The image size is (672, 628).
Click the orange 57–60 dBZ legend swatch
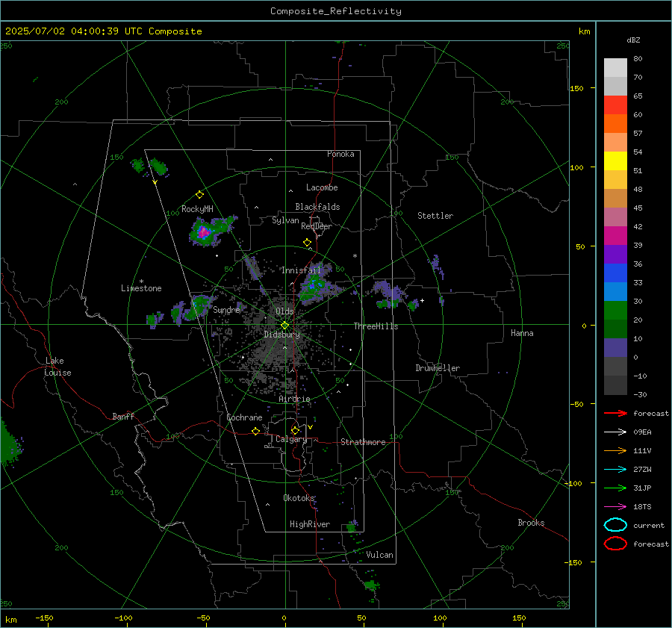(615, 124)
